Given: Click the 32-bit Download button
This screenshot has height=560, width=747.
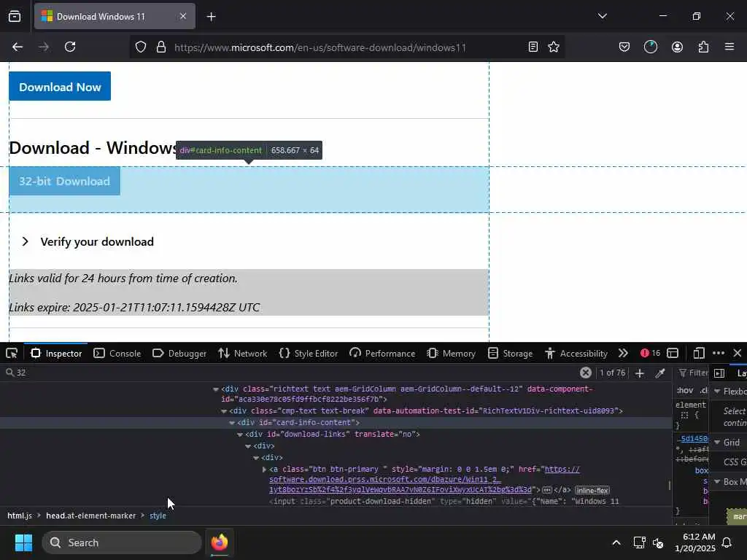Looking at the screenshot, I should pos(64,181).
